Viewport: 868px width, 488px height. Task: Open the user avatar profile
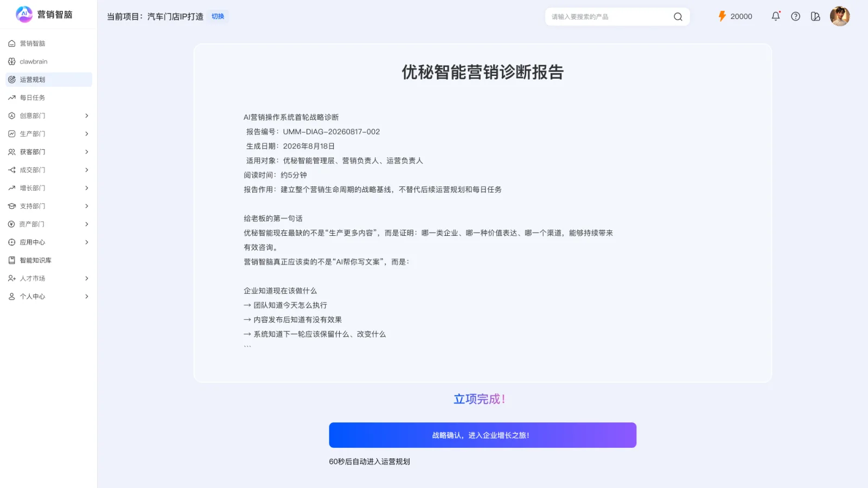840,16
